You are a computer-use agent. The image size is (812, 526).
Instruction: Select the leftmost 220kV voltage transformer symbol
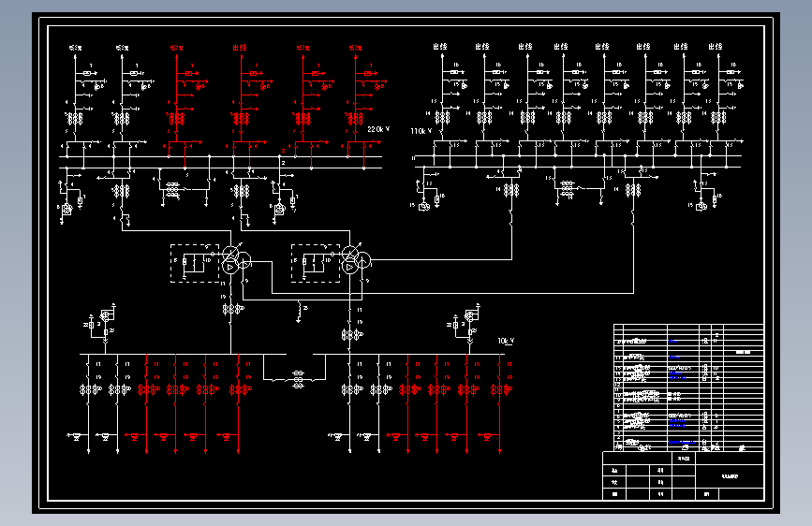click(66, 210)
